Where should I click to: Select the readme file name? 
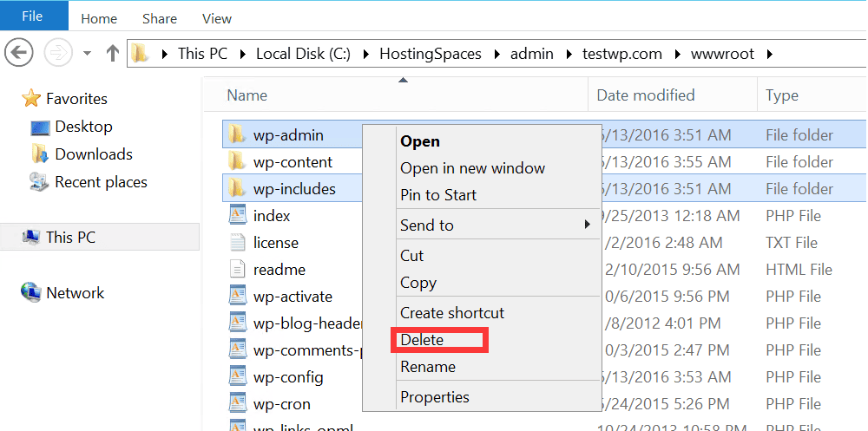(x=279, y=270)
